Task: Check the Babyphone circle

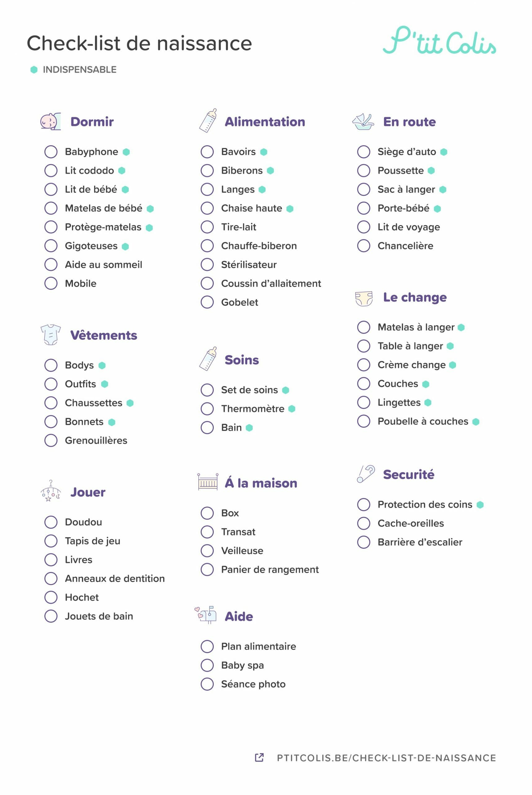Action: click(51, 152)
